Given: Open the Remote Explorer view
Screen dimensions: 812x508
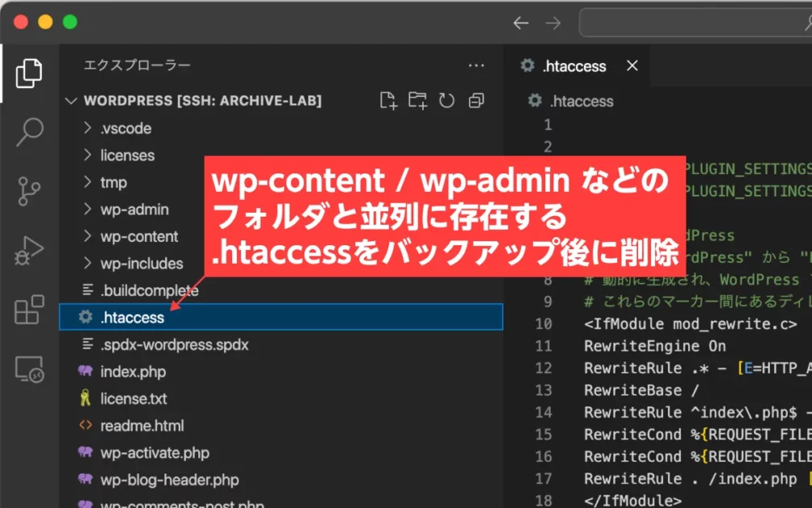Looking at the screenshot, I should 29,369.
